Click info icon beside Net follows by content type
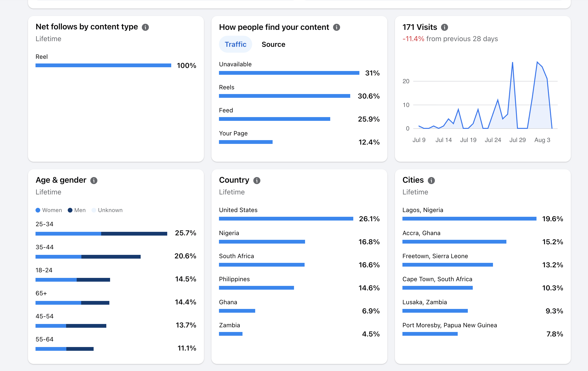 [x=145, y=27]
